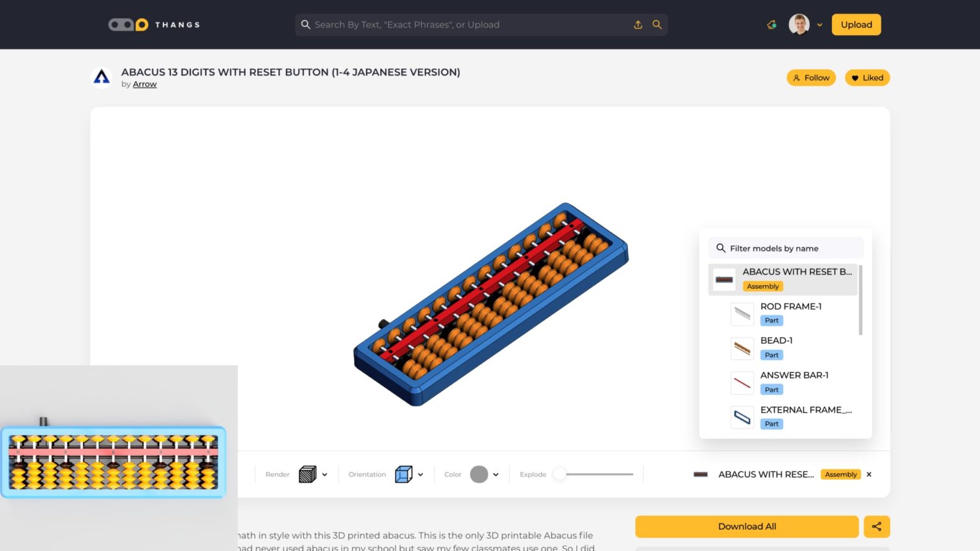The height and width of the screenshot is (551, 980).
Task: Remove the ABACUS WITH RESET assembly via X
Action: click(x=868, y=474)
